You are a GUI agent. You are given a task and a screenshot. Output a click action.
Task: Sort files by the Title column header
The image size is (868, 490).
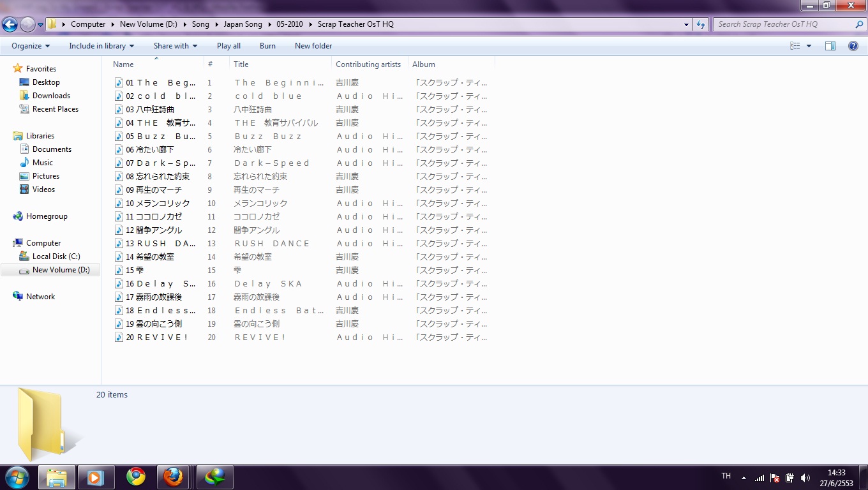pyautogui.click(x=280, y=64)
